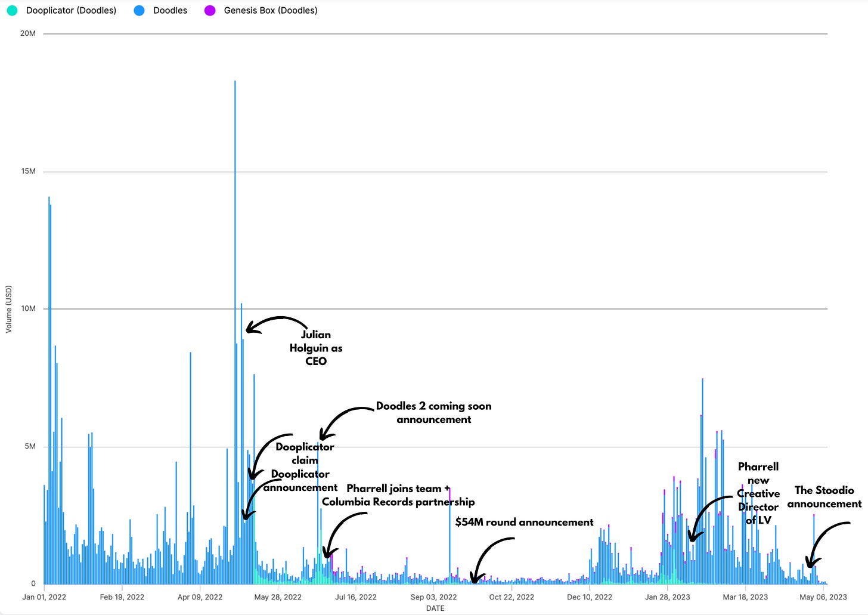Click the 5M y-axis label
868x615 pixels.
pos(30,446)
